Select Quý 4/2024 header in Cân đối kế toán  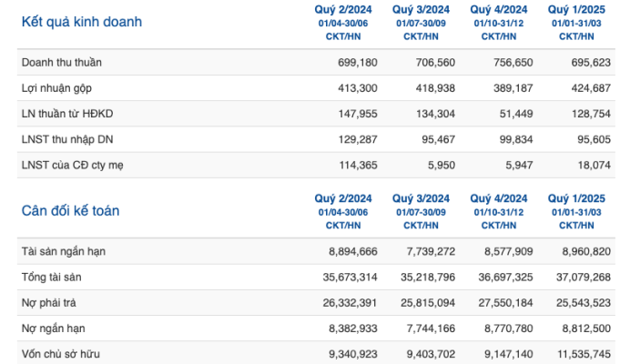499,198
